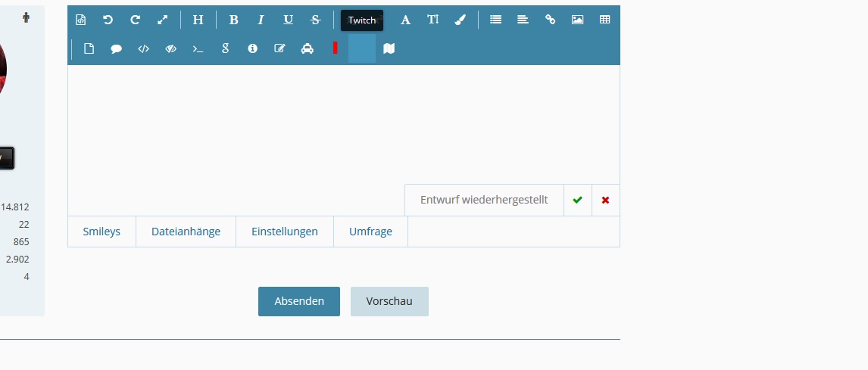Insert an image into the post
Image resolution: width=868 pixels, height=370 pixels.
click(577, 20)
